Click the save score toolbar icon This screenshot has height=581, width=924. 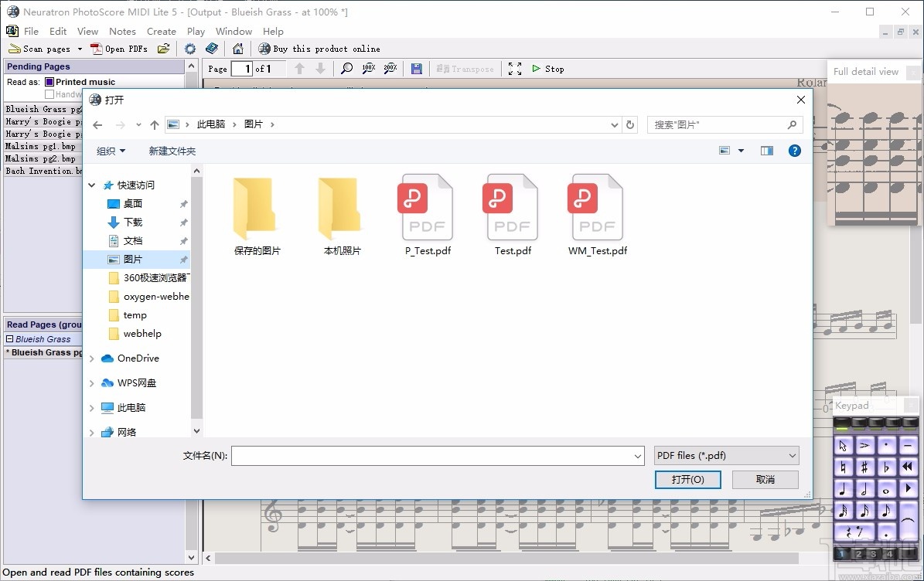[x=416, y=69]
